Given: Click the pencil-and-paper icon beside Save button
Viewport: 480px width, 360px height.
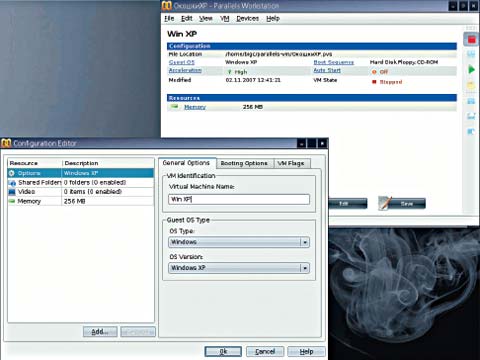Looking at the screenshot, I should click(x=385, y=203).
